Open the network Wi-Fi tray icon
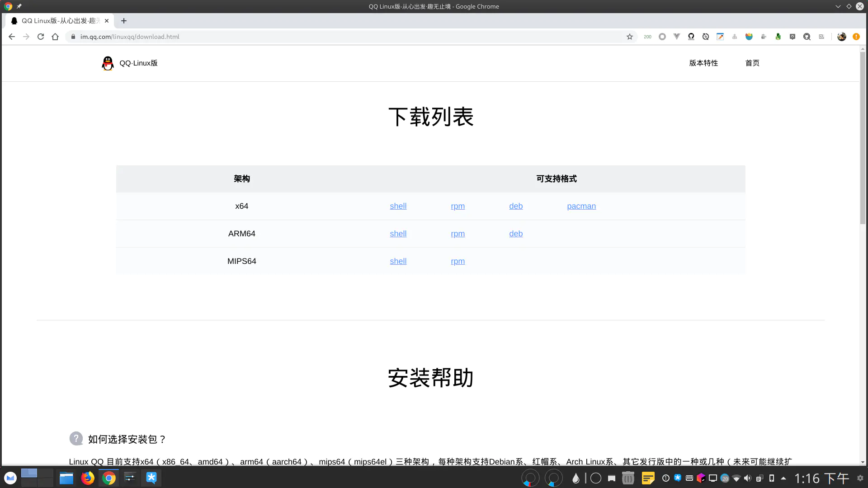The image size is (868, 488). tap(736, 478)
